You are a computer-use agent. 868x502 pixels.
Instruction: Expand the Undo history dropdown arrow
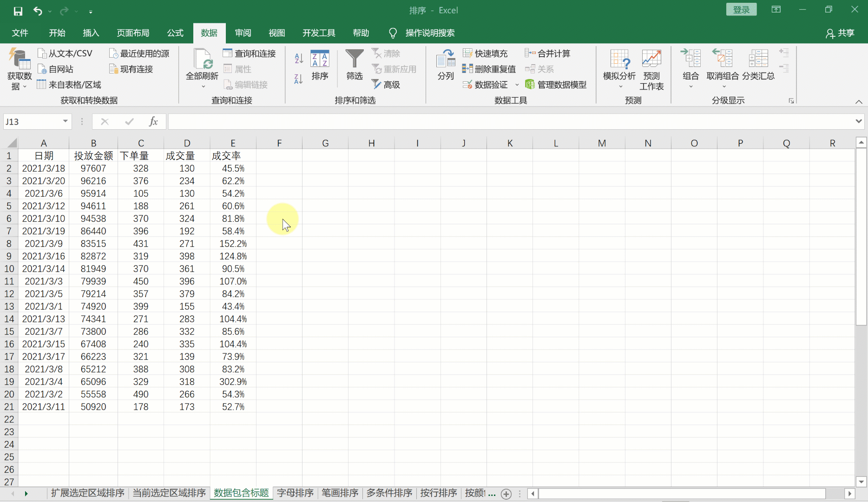[x=50, y=11]
